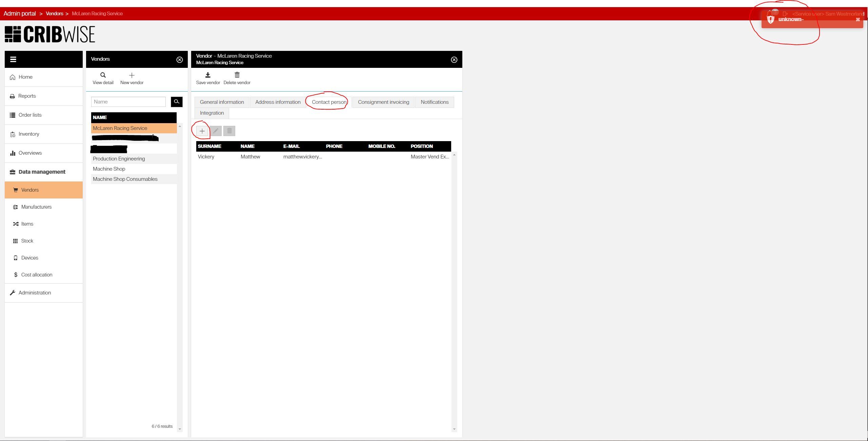Image resolution: width=868 pixels, height=441 pixels.
Task: Open the Integration tab
Action: [x=212, y=113]
